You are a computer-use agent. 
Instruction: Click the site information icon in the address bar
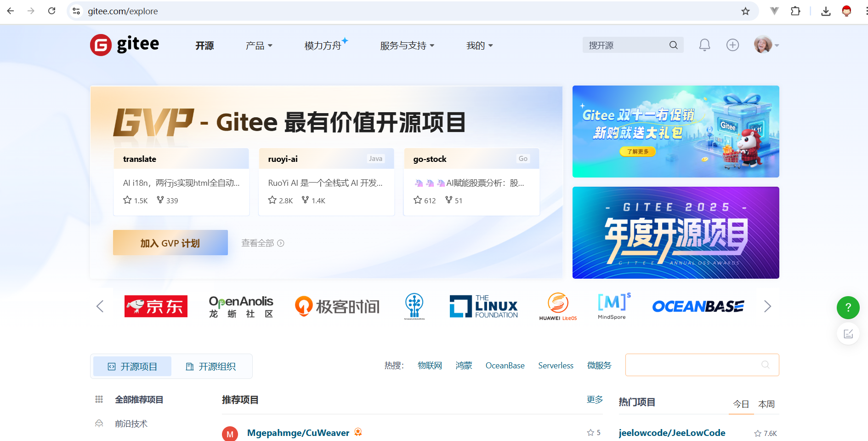tap(76, 11)
